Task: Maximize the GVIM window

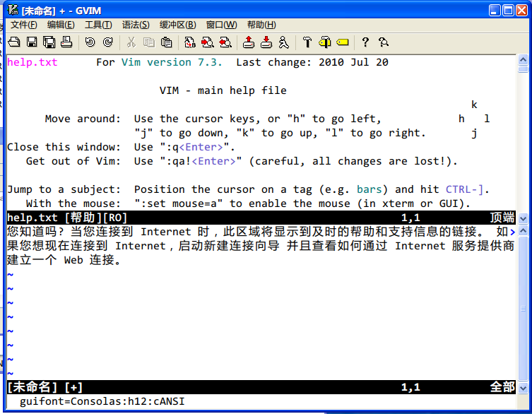Action: pos(508,11)
